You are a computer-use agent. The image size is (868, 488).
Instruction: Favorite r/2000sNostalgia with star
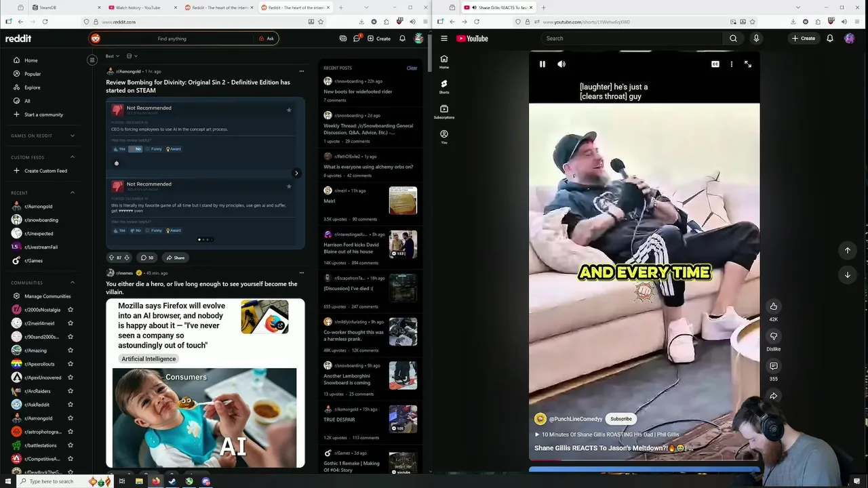pyautogui.click(x=70, y=310)
